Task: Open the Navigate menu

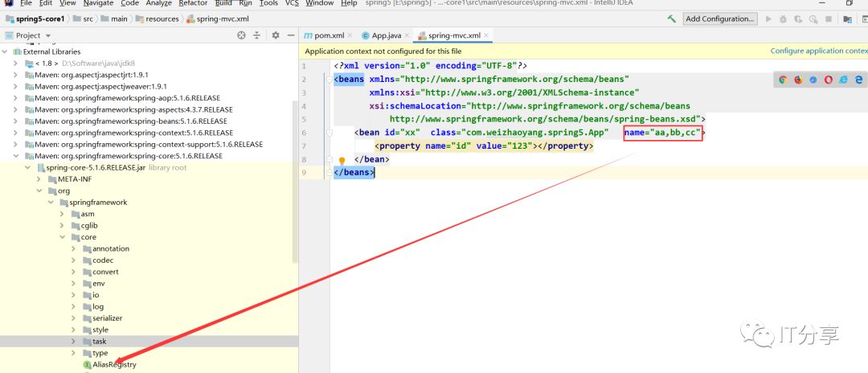Action: click(x=98, y=3)
